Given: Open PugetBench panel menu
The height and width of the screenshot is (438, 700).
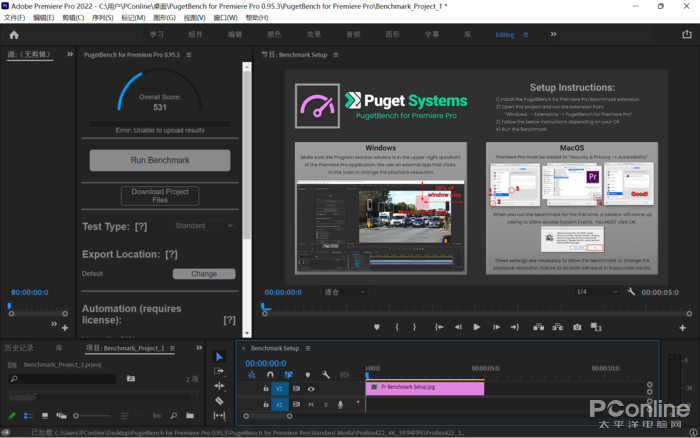Looking at the screenshot, I should click(x=189, y=54).
